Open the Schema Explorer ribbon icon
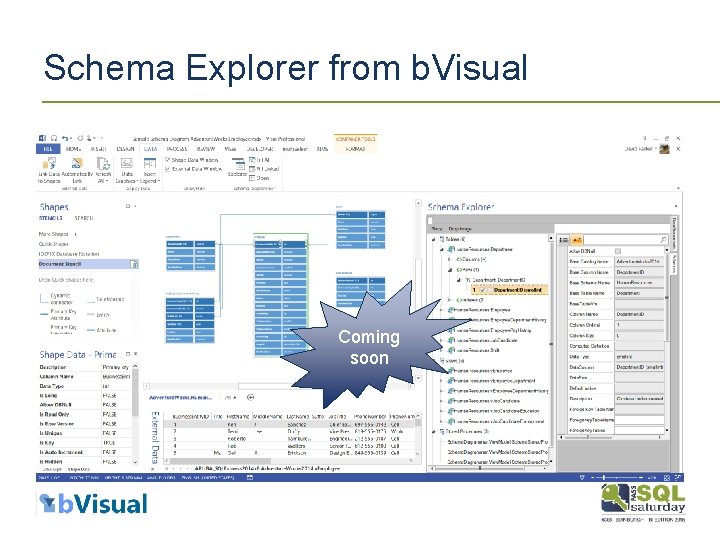This screenshot has height=540, width=720. click(x=238, y=164)
